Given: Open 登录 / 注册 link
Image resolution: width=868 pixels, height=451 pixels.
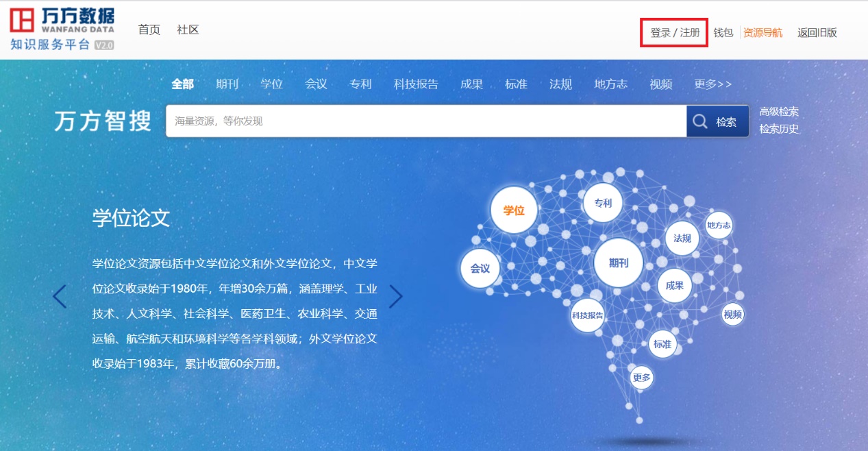Looking at the screenshot, I should [x=675, y=33].
